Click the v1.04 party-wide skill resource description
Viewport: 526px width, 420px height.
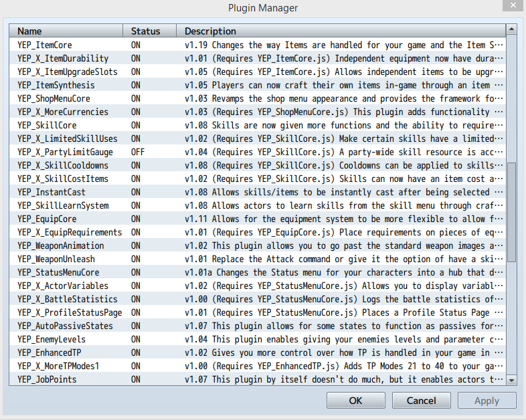(344, 152)
